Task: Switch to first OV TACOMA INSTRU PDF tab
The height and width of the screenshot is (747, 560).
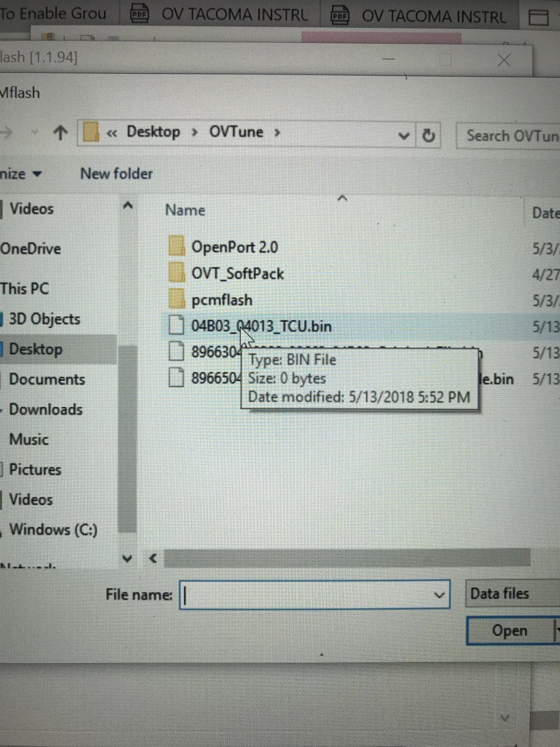Action: click(220, 15)
